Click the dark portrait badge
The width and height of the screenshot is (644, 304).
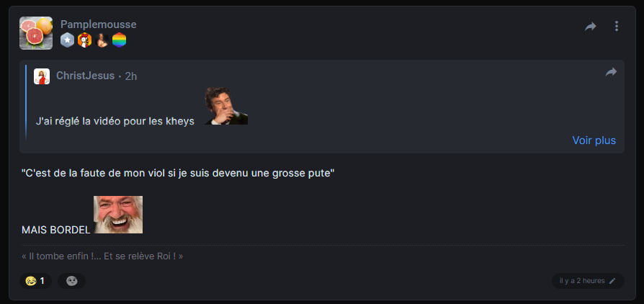coord(102,40)
